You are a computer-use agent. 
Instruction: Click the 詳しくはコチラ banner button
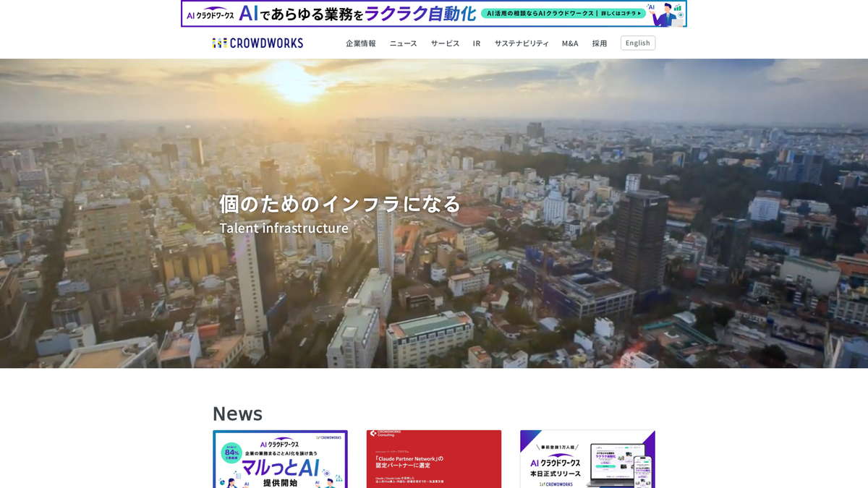(x=563, y=13)
